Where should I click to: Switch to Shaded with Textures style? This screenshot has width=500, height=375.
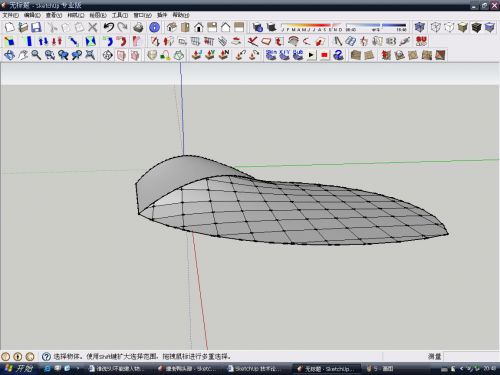[x=476, y=27]
